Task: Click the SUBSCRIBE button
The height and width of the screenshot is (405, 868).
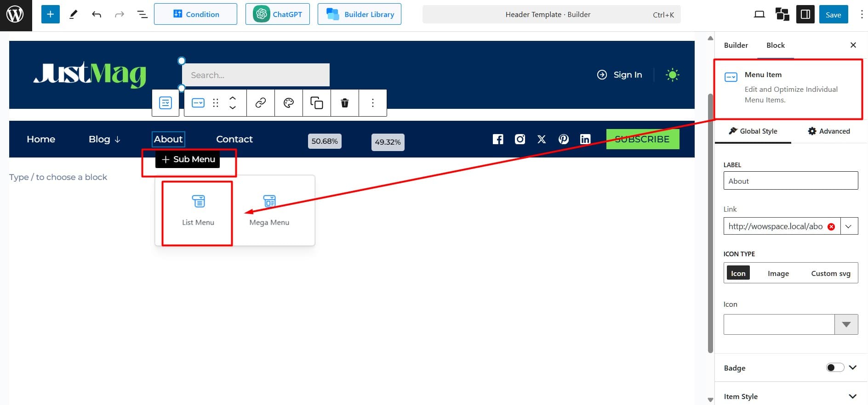Action: [643, 139]
